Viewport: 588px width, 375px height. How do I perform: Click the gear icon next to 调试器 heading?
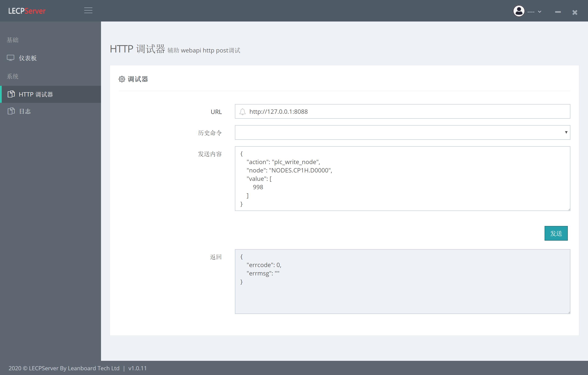pyautogui.click(x=122, y=79)
